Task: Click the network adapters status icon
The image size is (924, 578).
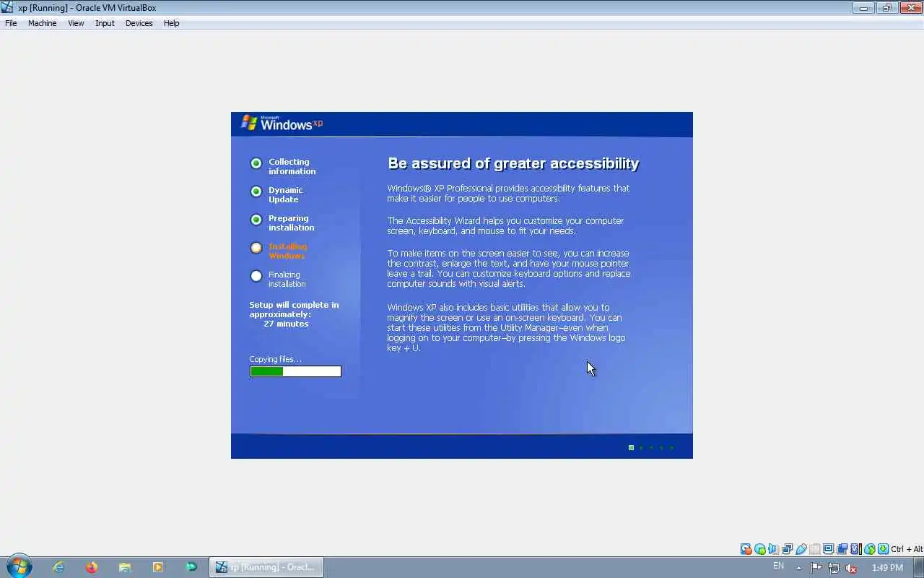Action: (787, 549)
